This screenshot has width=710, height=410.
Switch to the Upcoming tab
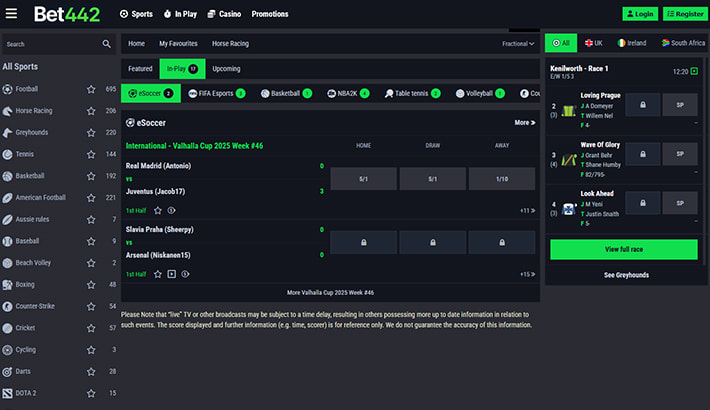(226, 69)
